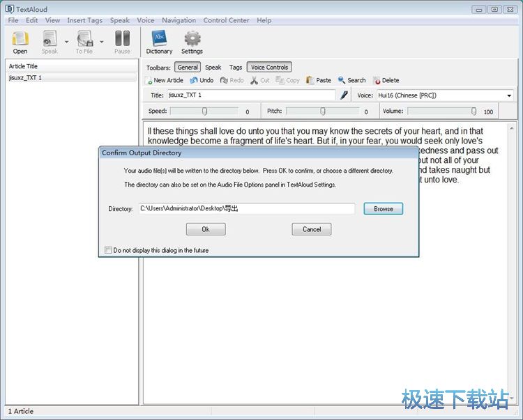Image resolution: width=523 pixels, height=420 pixels.
Task: Open the Navigation menu
Action: click(179, 20)
